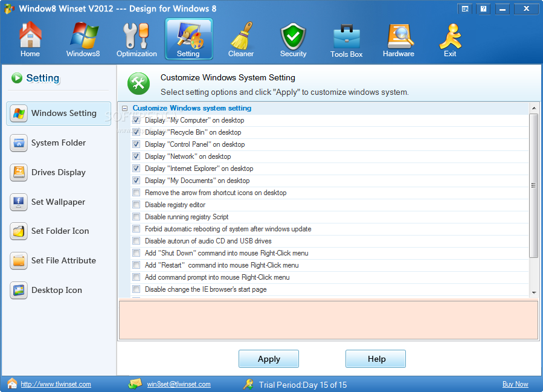Click the Drives Display sidebar icon

point(19,173)
